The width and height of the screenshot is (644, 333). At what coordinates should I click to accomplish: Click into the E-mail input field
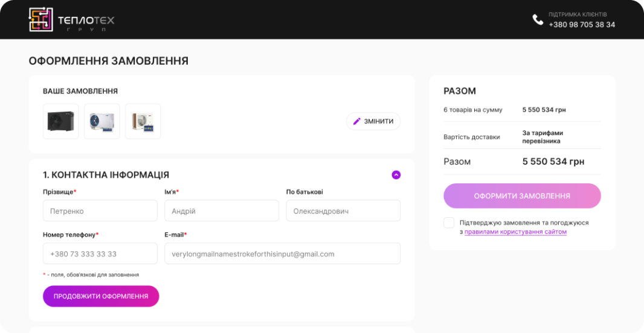(x=282, y=254)
